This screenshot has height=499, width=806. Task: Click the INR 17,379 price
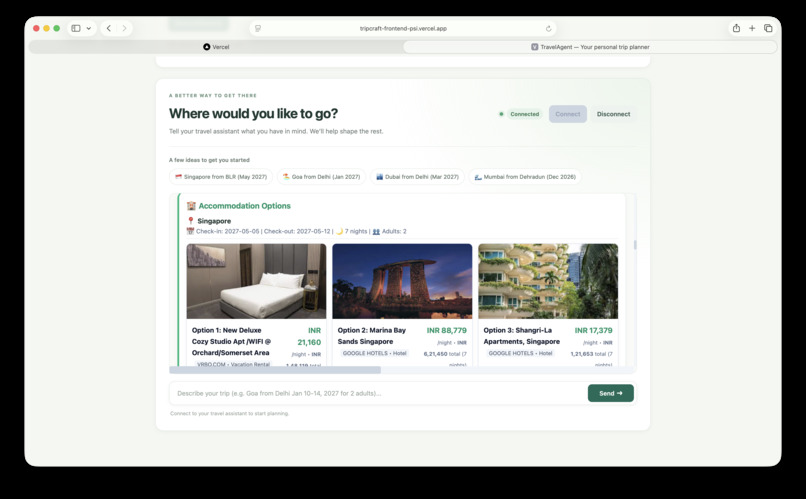pyautogui.click(x=594, y=330)
